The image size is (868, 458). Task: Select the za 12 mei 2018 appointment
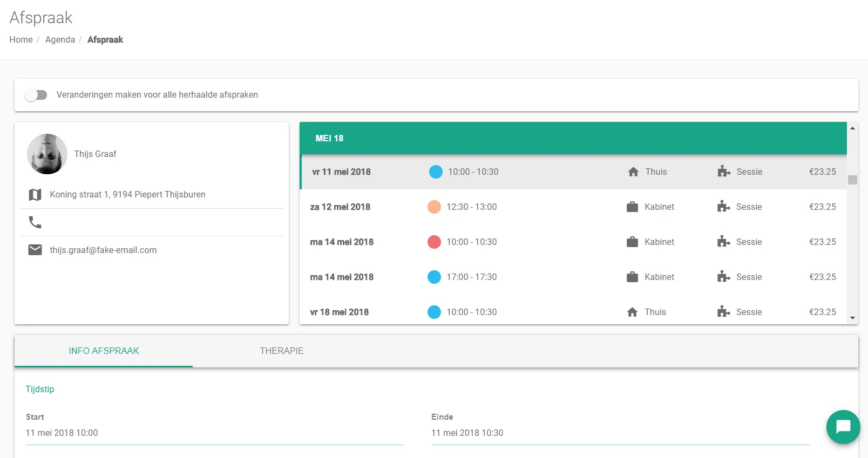[x=573, y=207]
